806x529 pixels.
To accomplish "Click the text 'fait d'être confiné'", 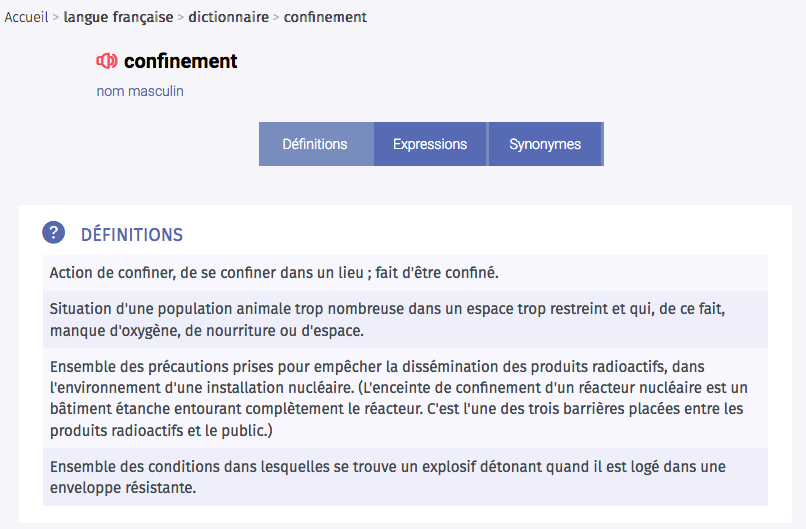I will click(x=436, y=272).
